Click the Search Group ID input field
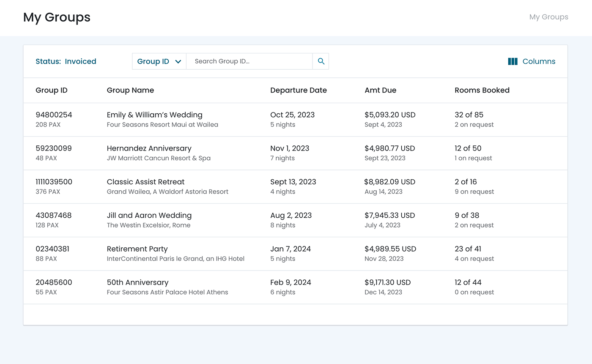 point(249,61)
